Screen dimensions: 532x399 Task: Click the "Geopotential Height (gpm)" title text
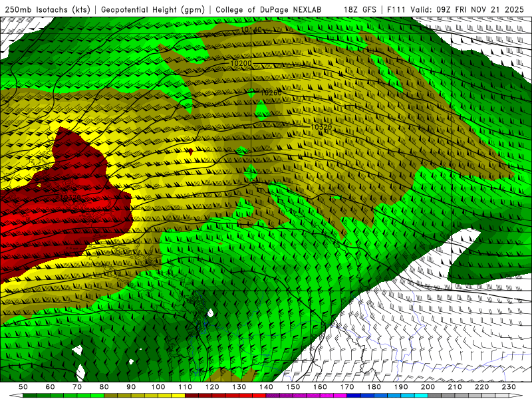[x=153, y=10]
